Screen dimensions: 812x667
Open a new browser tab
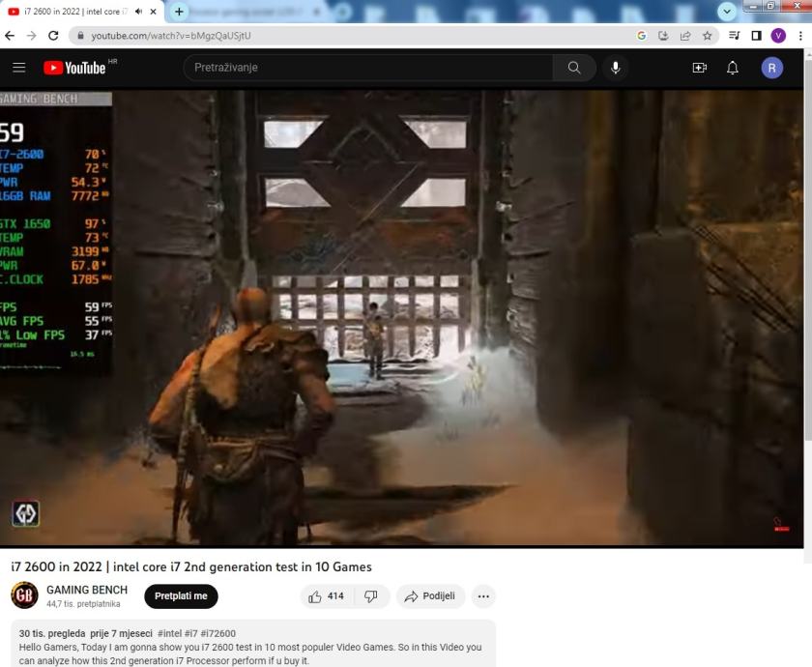[179, 12]
